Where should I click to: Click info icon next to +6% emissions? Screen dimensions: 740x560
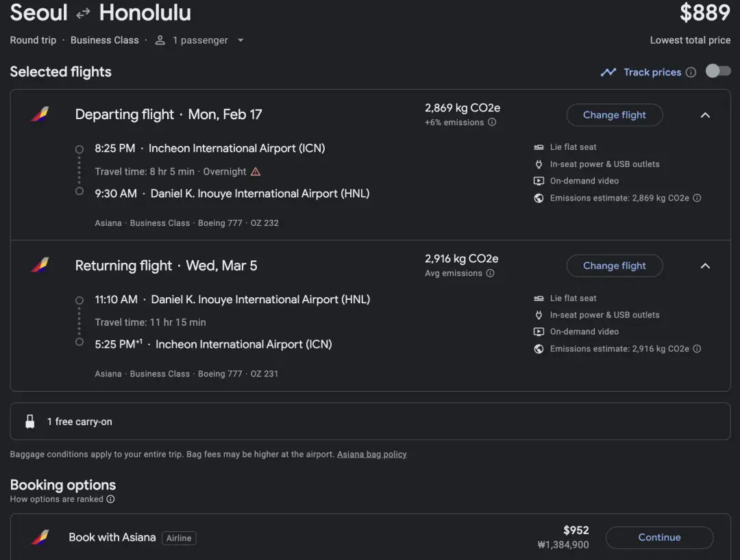[x=492, y=123]
